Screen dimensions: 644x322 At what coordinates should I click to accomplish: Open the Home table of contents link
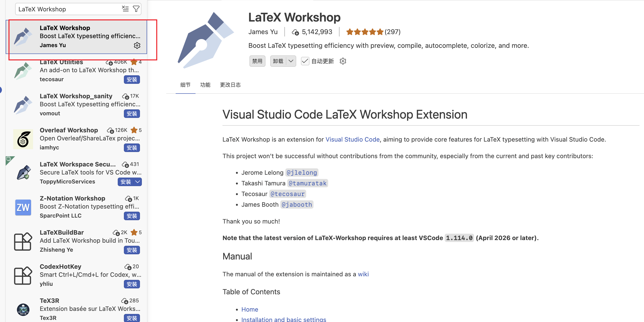point(250,309)
